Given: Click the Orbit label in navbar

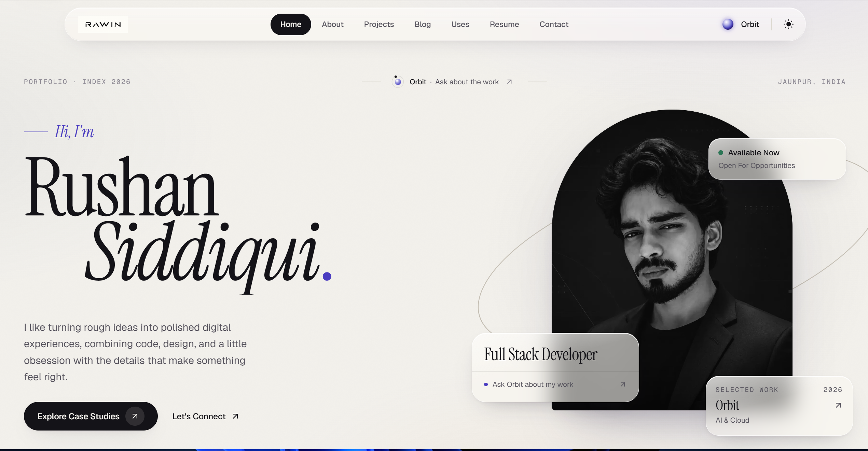Looking at the screenshot, I should pyautogui.click(x=750, y=24).
